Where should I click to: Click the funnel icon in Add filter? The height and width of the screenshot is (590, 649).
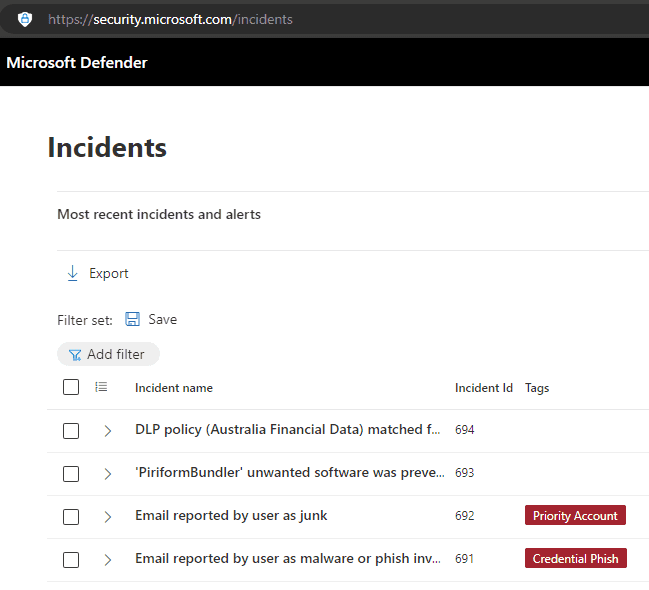[x=75, y=354]
